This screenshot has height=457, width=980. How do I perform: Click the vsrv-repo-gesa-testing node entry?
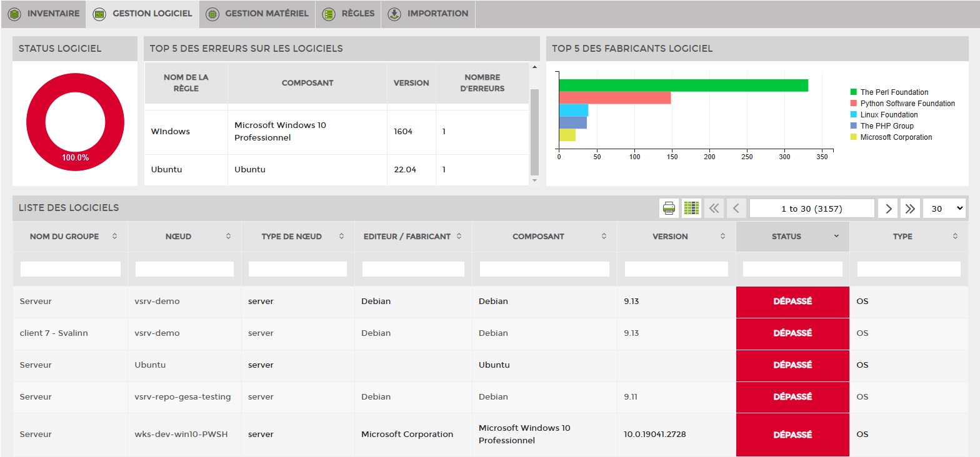[x=182, y=397]
